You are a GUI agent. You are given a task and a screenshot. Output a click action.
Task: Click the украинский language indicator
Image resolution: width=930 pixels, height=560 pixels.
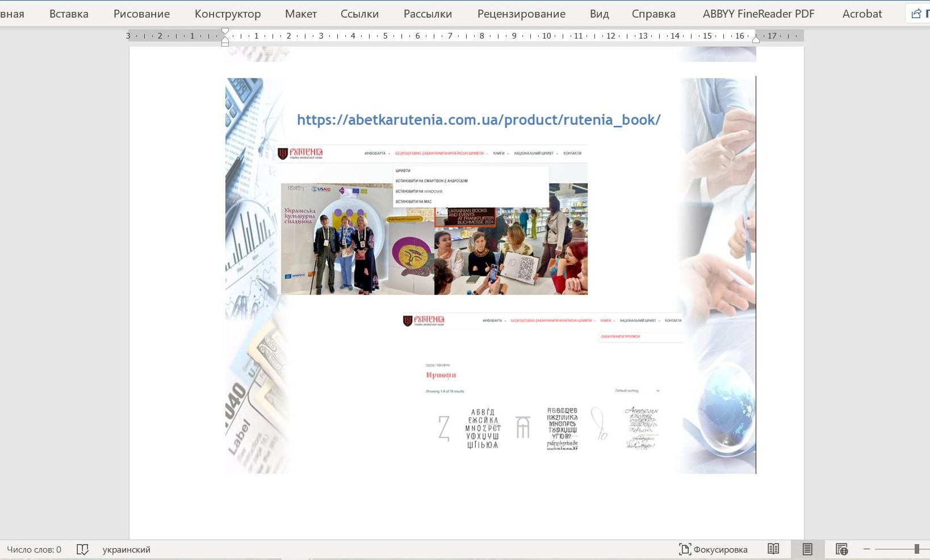click(x=126, y=549)
